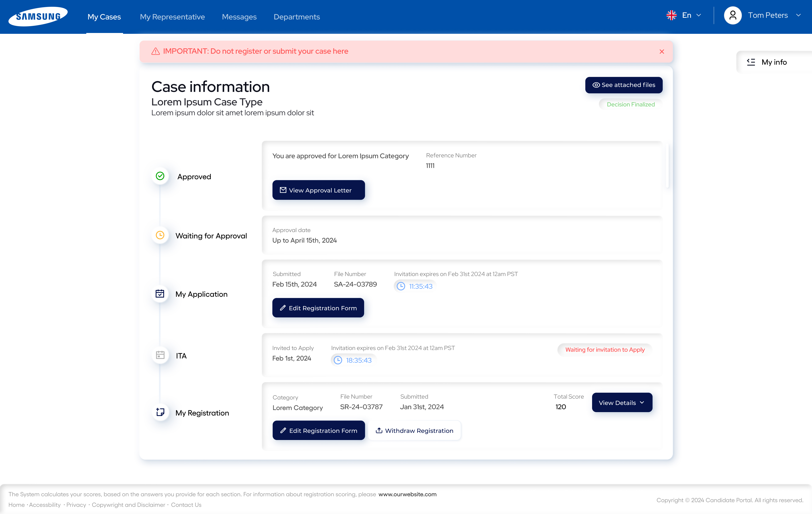Dismiss the IMPORTANT warning banner
The width and height of the screenshot is (812, 514).
click(662, 52)
